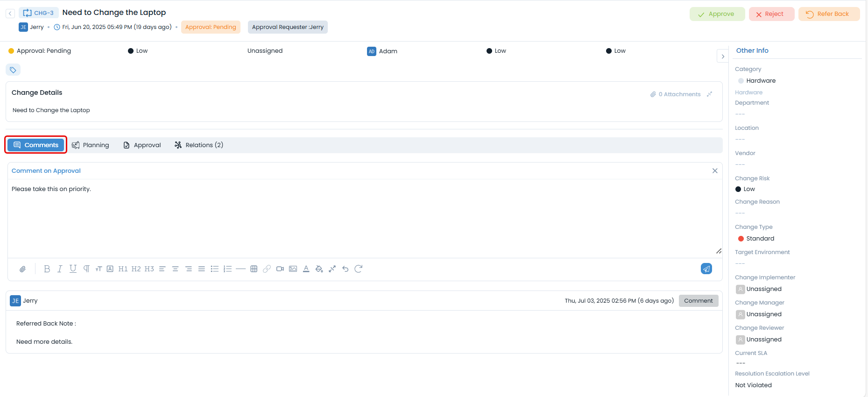Click the attach file paperclip icon
Screen dimensions: 868x397
coord(22,269)
